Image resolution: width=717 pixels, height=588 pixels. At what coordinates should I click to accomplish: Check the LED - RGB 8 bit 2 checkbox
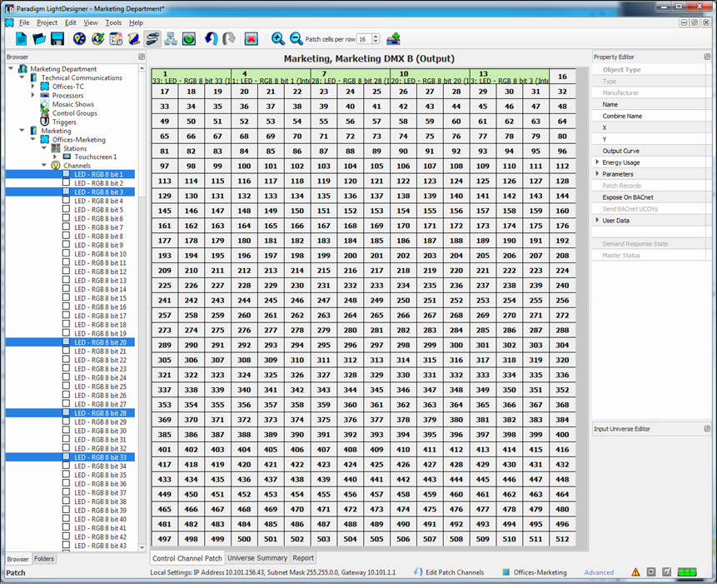(67, 183)
